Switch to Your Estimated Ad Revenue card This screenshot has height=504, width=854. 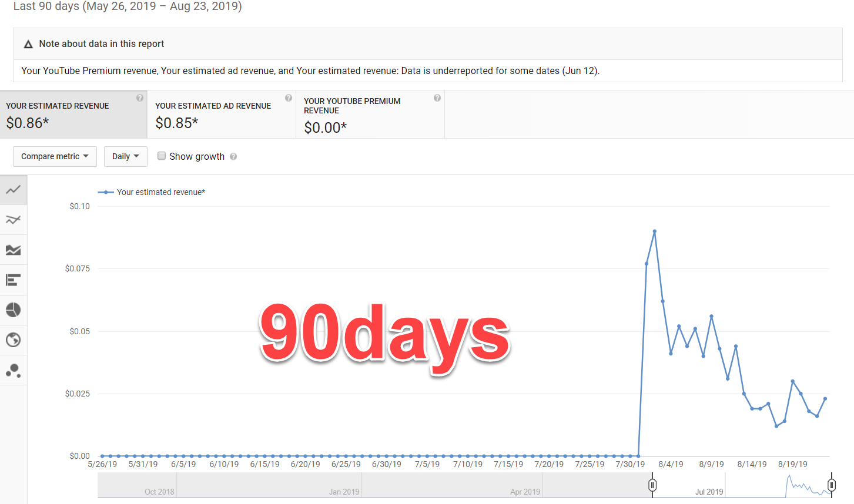click(x=222, y=115)
